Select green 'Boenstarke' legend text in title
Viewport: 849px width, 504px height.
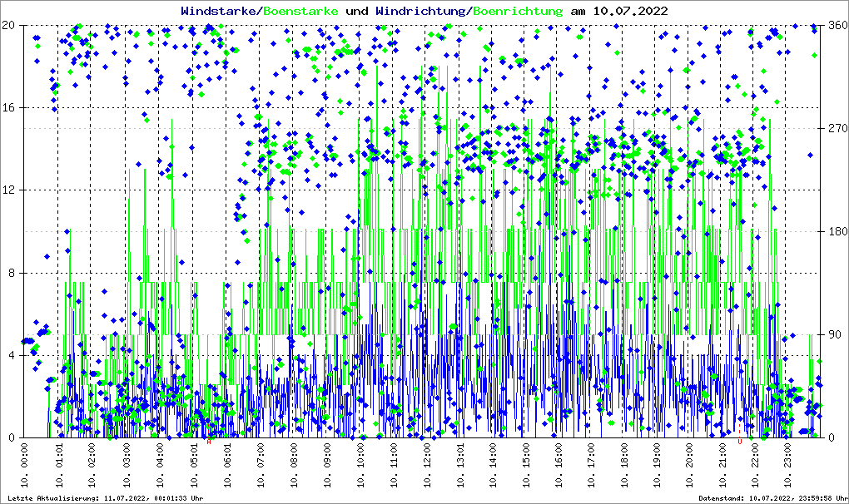tap(300, 12)
